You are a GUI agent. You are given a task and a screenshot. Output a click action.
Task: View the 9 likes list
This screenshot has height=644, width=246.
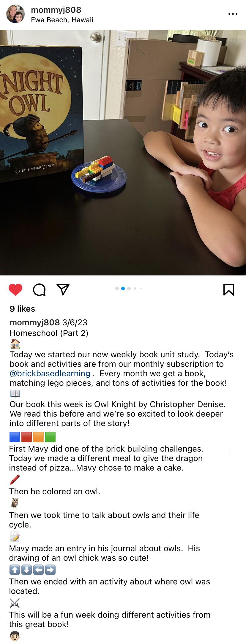[x=22, y=309]
